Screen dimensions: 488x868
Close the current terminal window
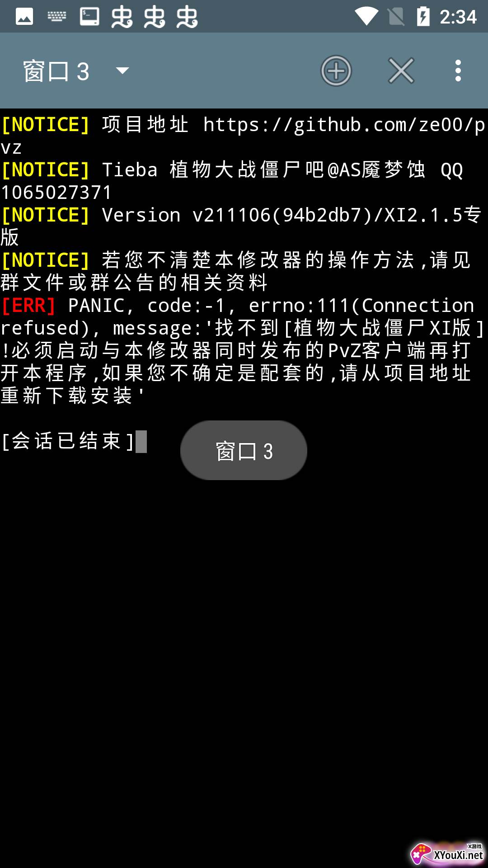[401, 71]
